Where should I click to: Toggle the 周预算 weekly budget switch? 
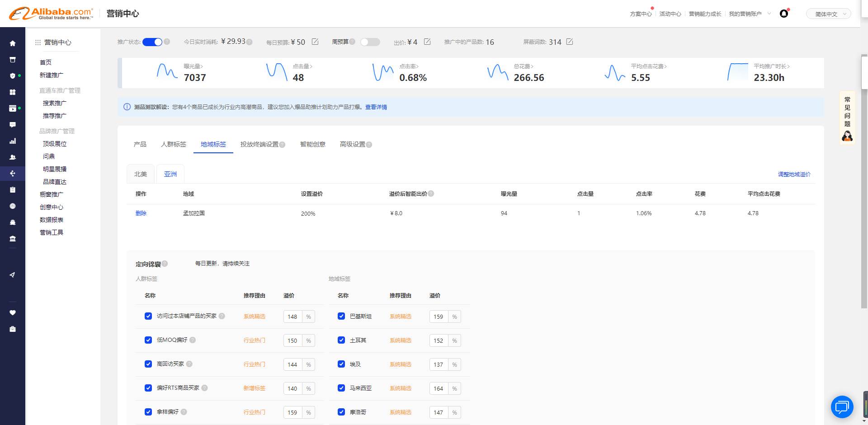coord(370,42)
